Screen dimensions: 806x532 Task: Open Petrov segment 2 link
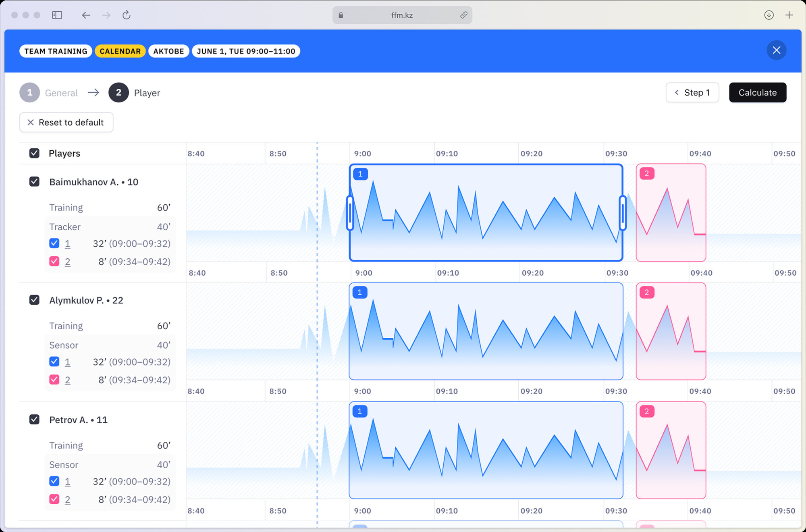(x=68, y=500)
